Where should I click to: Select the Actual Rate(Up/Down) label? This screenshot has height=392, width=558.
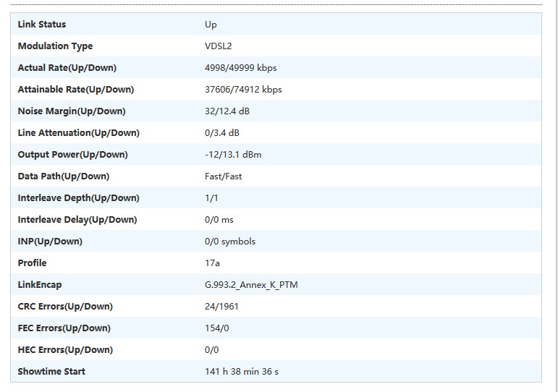pos(67,67)
